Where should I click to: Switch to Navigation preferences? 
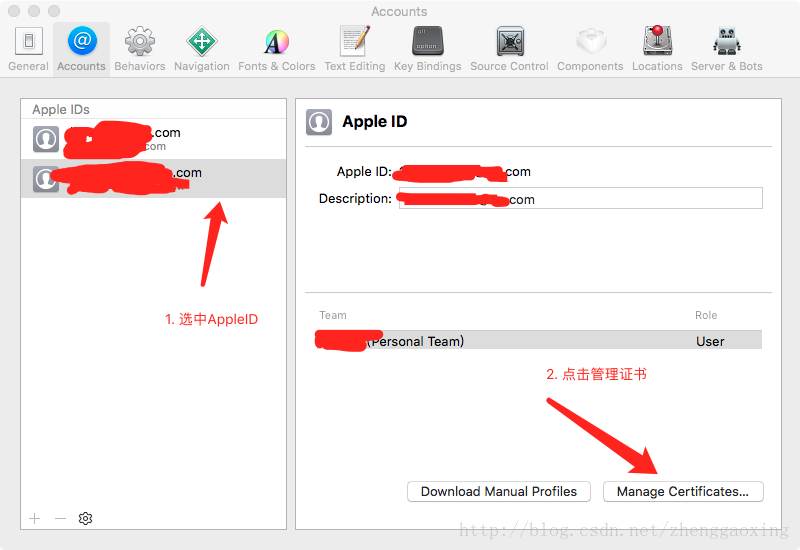(202, 49)
